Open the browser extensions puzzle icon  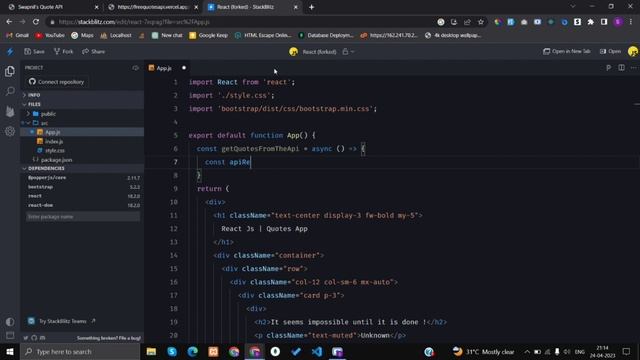pos(591,22)
